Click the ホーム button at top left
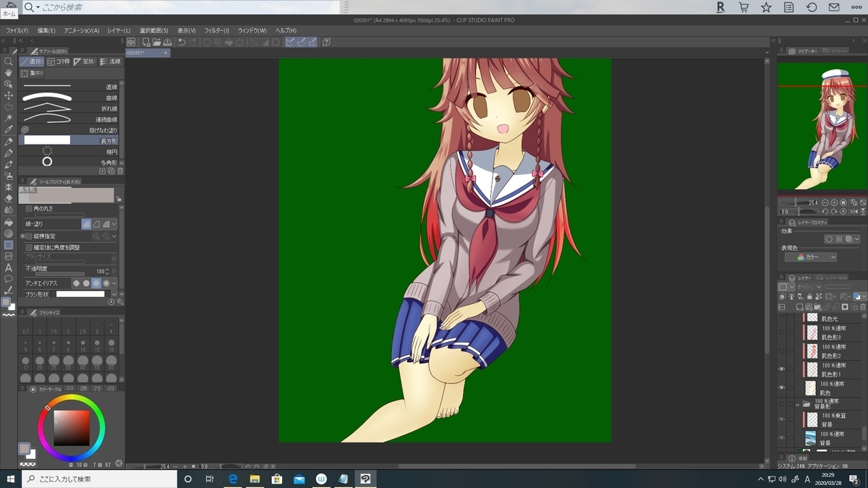This screenshot has width=868, height=488. click(x=9, y=14)
